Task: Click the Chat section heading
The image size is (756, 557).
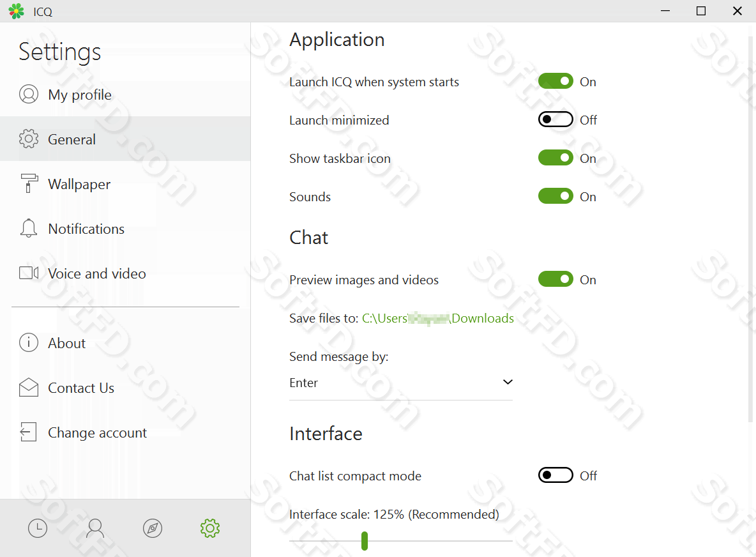Action: click(x=308, y=238)
